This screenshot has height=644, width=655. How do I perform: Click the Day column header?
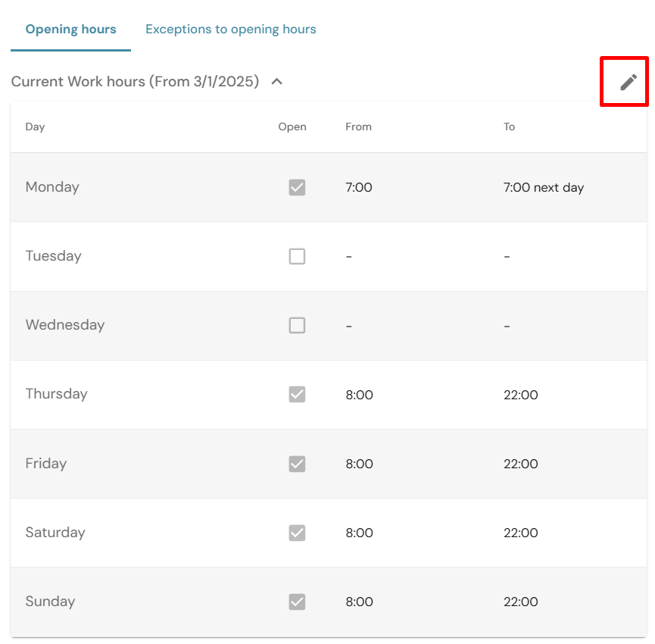point(35,127)
